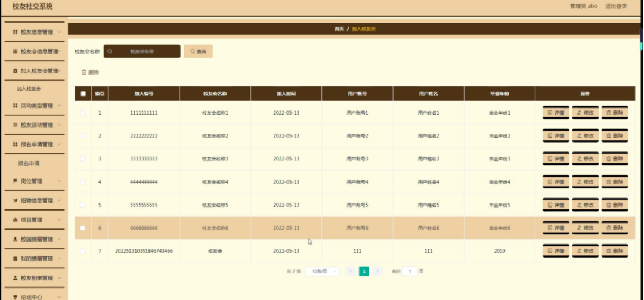This screenshot has height=300, width=644.
Task: Click the person icon beside 校友相亲管理
Action: [15, 278]
